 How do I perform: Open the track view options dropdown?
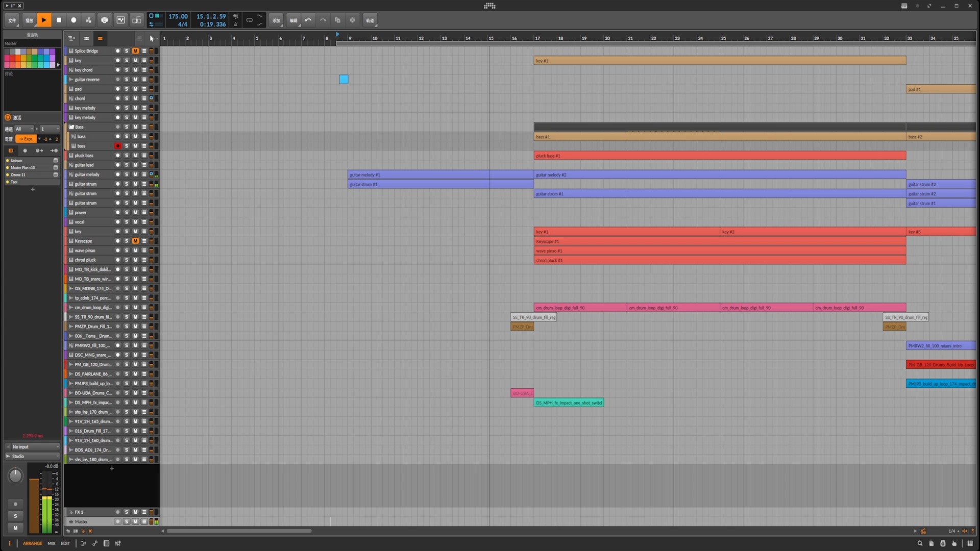point(71,38)
